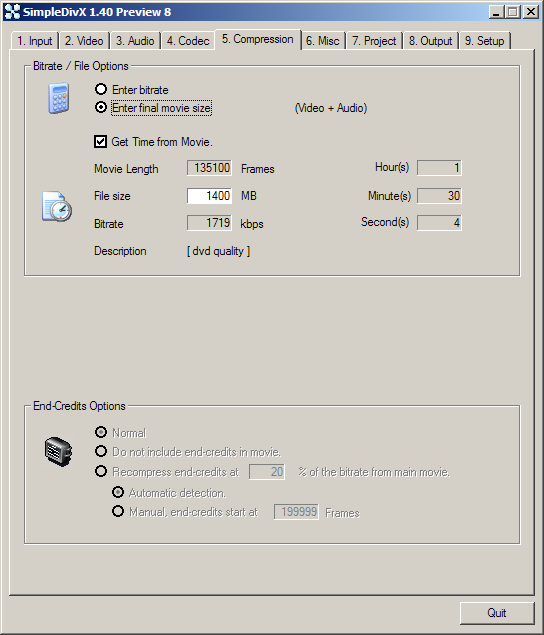
Task: Click the Bitrate field showing 1719
Action: pos(209,223)
